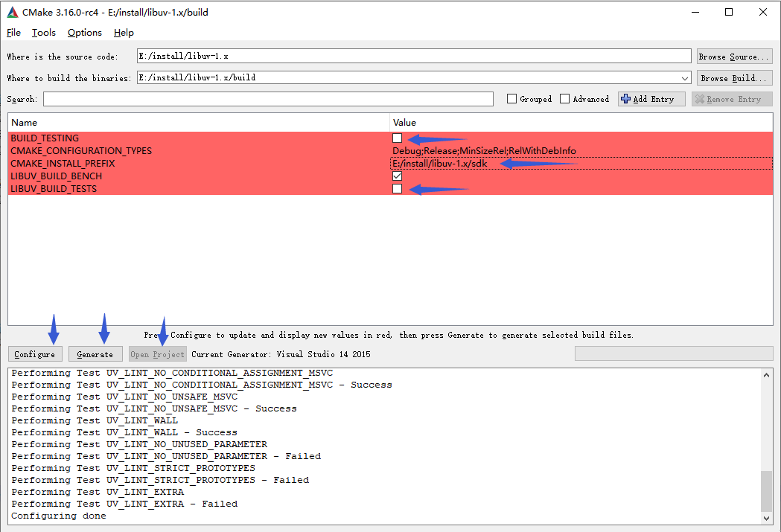Click the 'UV_LINT_STRICT_PROTOTYPES - Failed' log line
This screenshot has height=532, width=781.
[160, 480]
